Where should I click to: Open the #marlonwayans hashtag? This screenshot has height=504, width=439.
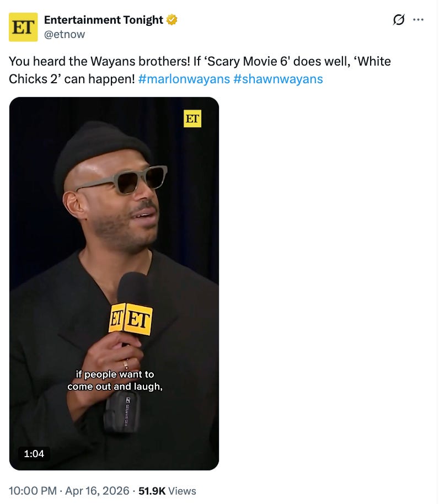184,79
